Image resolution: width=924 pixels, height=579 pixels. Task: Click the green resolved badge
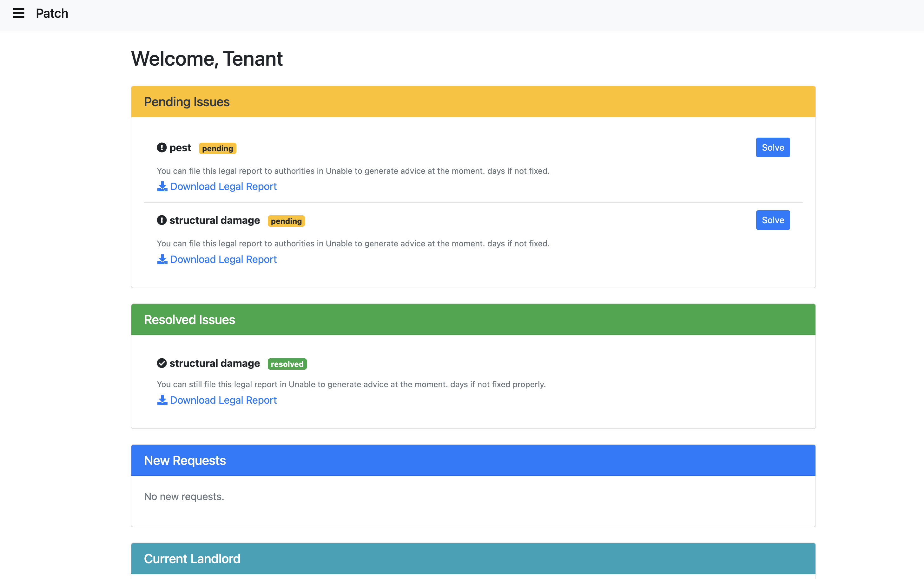[287, 364]
